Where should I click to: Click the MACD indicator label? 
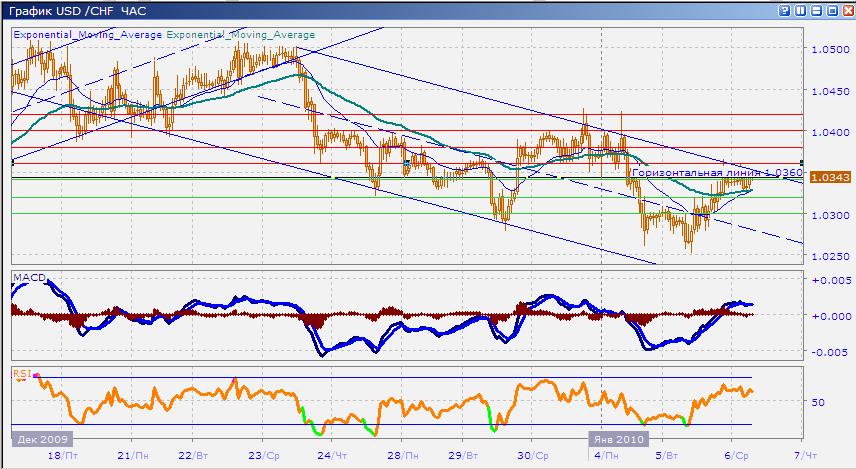coord(28,277)
